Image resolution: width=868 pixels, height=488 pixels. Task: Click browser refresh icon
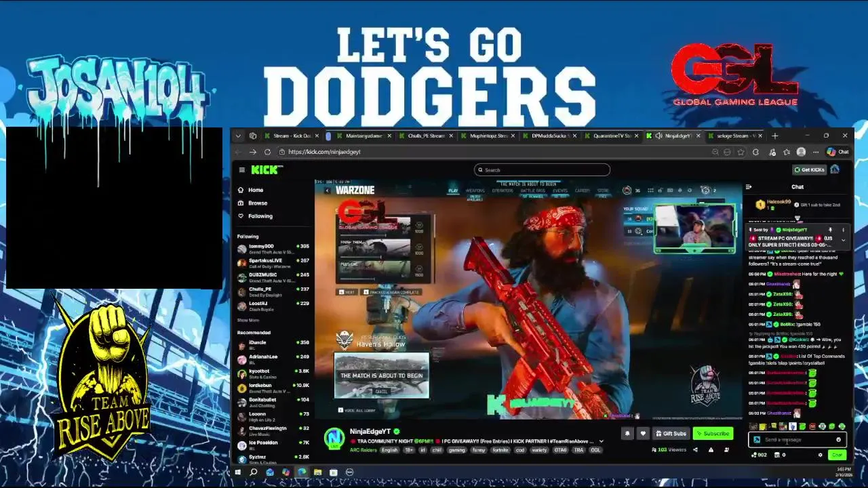[x=267, y=152]
